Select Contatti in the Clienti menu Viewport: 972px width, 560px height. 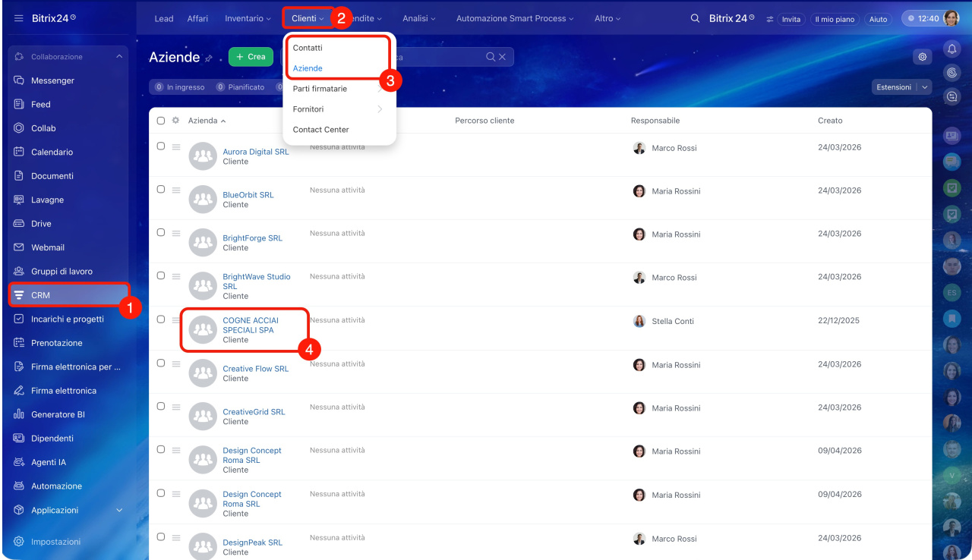pyautogui.click(x=308, y=48)
